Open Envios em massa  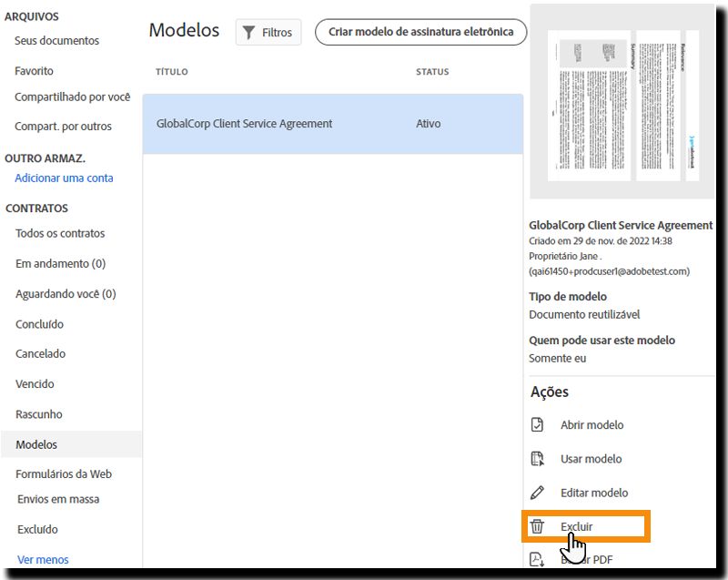pos(58,499)
